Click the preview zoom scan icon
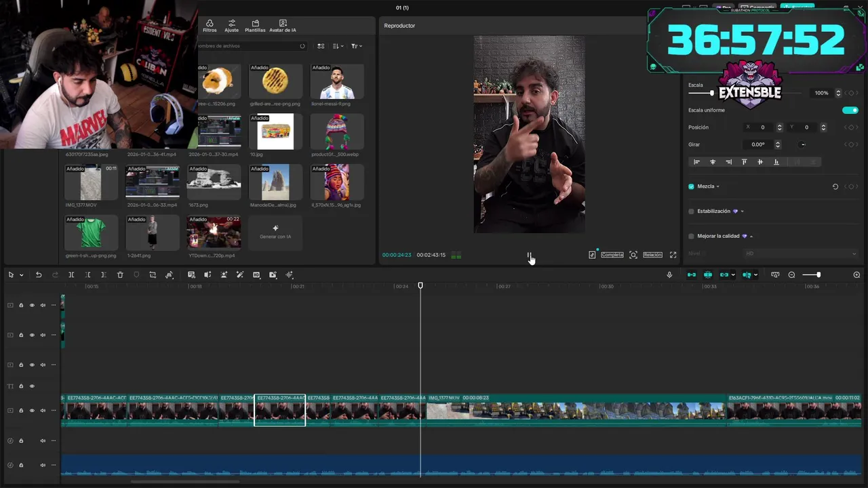 [x=633, y=255]
